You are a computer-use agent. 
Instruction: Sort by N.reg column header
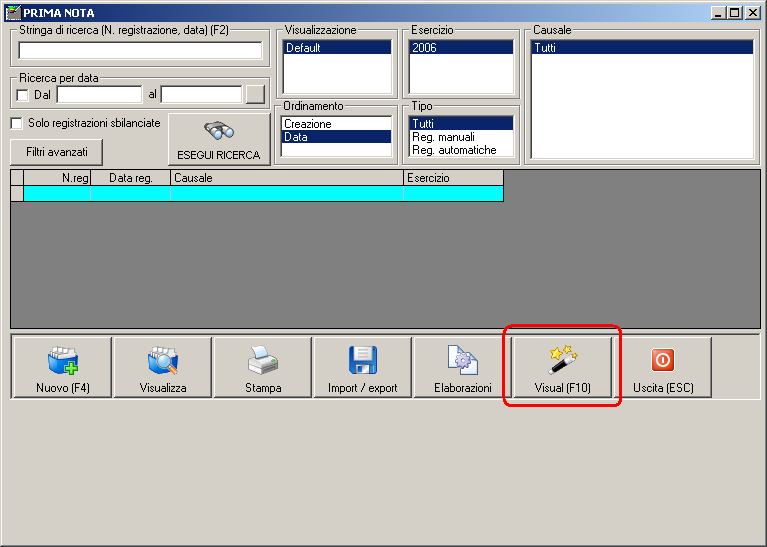click(x=57, y=178)
